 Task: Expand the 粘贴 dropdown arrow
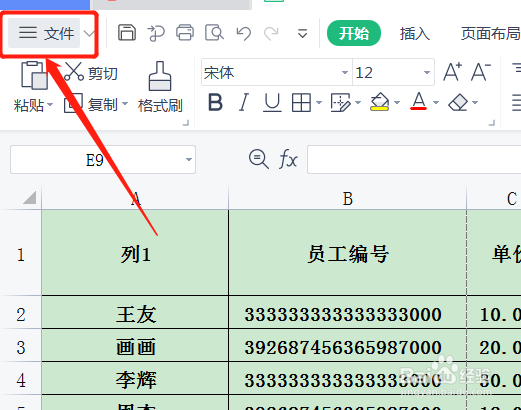50,105
